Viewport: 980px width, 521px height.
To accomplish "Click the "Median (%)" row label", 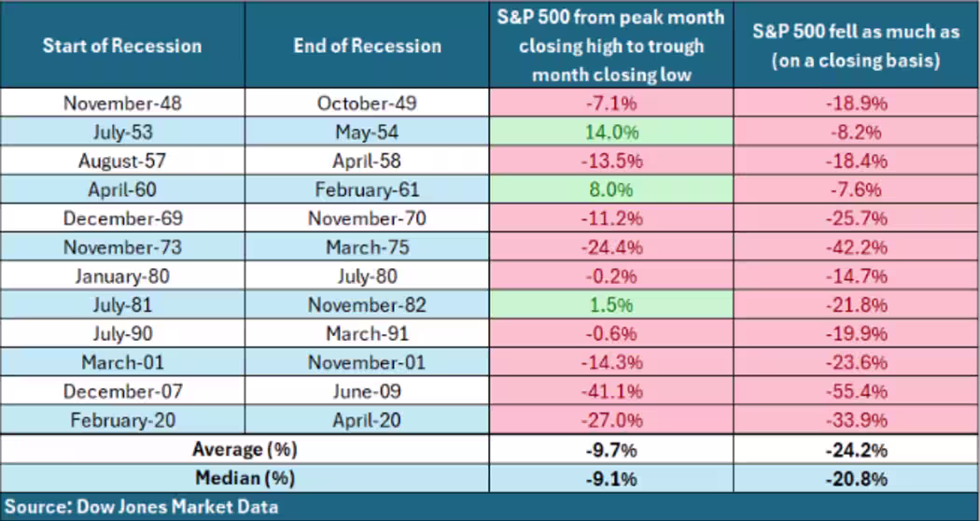I will [245, 479].
